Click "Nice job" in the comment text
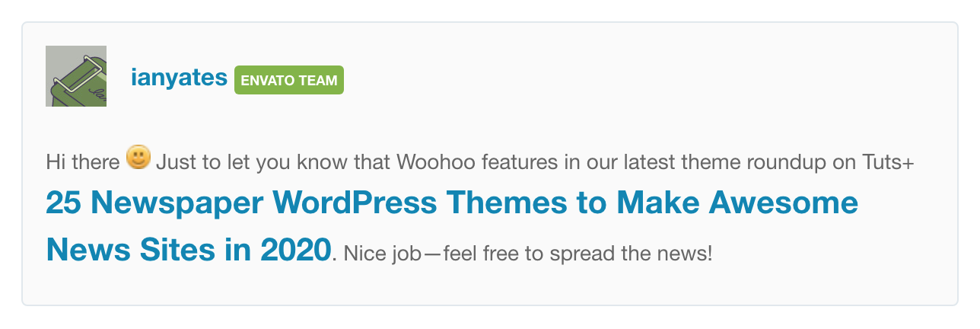Image resolution: width=980 pixels, height=329 pixels. pos(378,253)
